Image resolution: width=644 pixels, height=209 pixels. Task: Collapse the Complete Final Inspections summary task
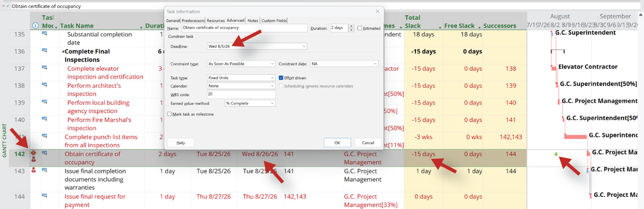(x=63, y=52)
